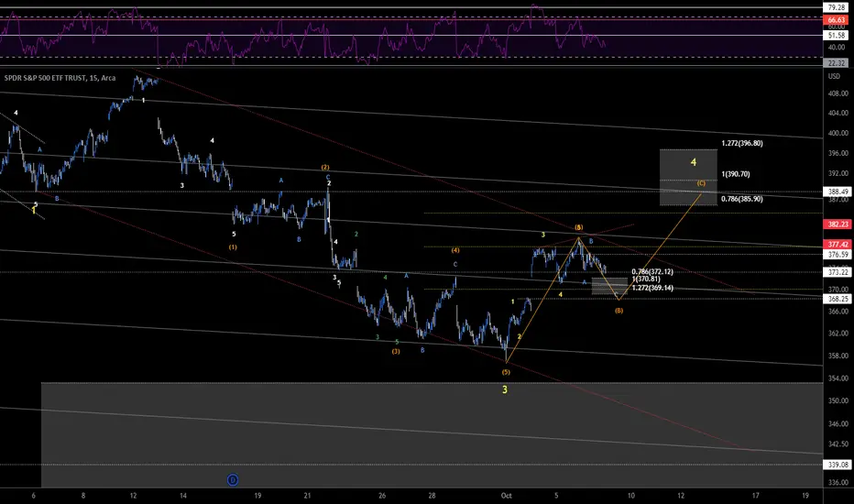The height and width of the screenshot is (504, 854).
Task: Select the 339.08 price axis label
Action: coord(838,465)
